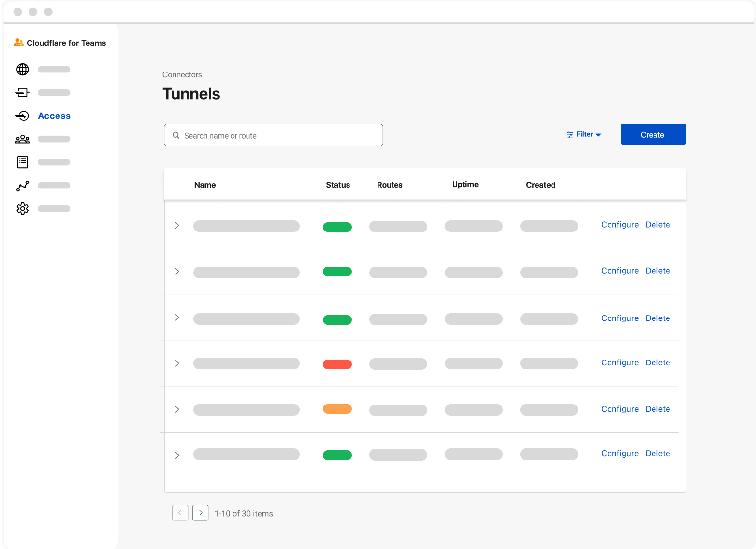Configure the second tunnel
Viewport: 756px width, 549px height.
coord(620,271)
